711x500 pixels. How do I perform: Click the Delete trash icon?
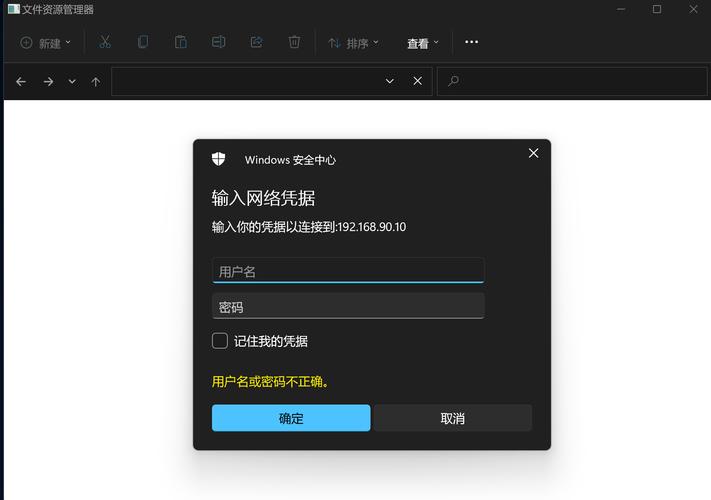pyautogui.click(x=294, y=42)
